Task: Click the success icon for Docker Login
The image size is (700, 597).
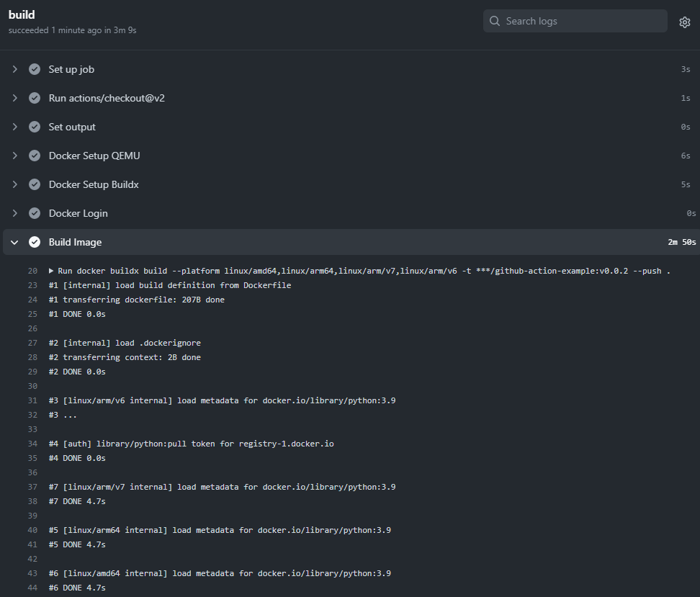Action: 34,213
